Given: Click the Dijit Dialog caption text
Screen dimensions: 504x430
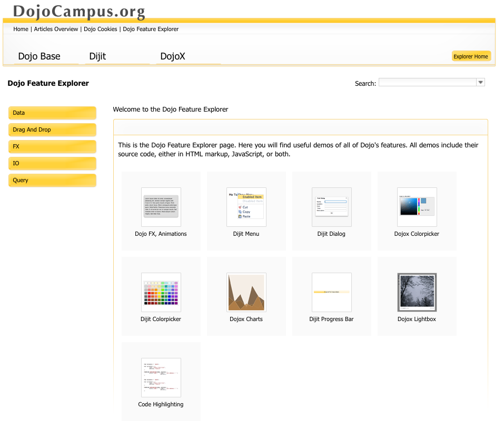Looking at the screenshot, I should 331,234.
